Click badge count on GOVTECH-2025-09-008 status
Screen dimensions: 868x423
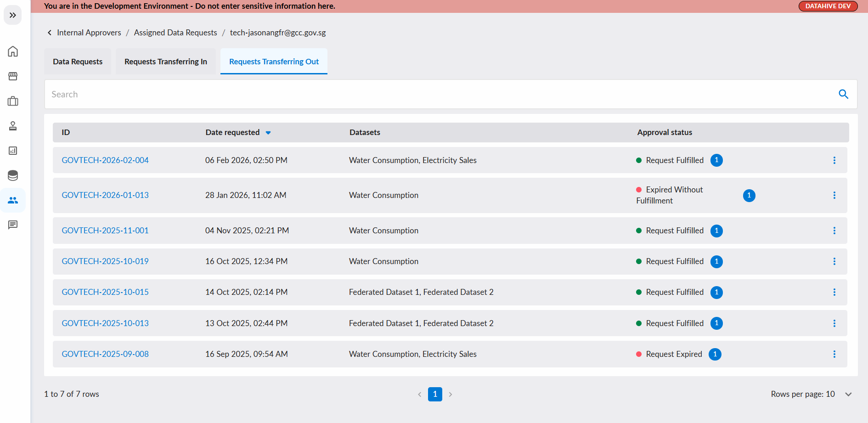715,354
